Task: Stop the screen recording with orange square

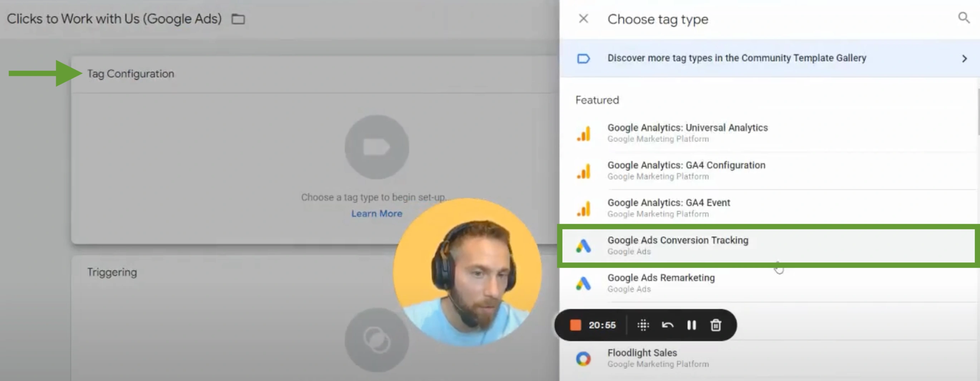Action: click(575, 325)
